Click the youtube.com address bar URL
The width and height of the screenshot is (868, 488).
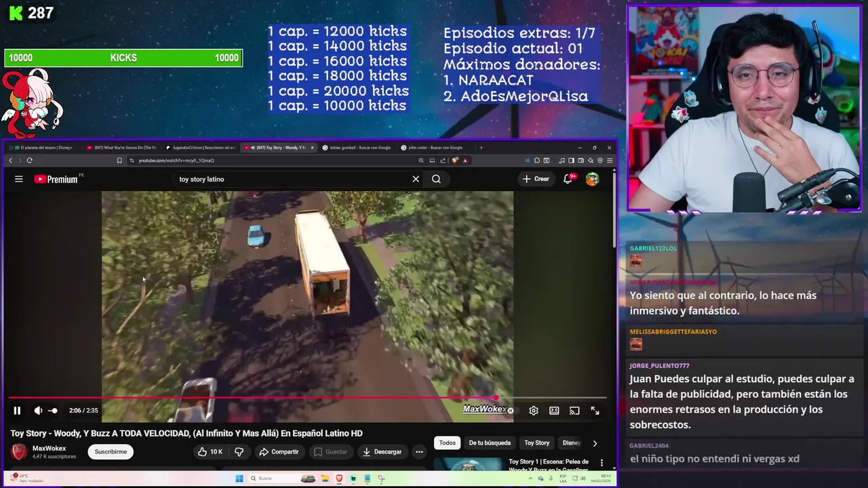click(176, 161)
